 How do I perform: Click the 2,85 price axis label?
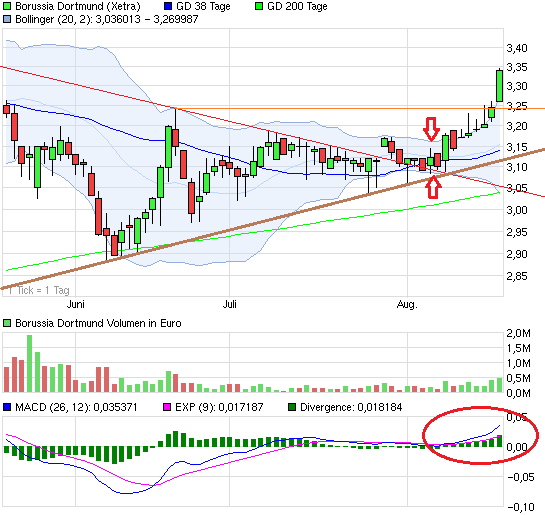[517, 276]
